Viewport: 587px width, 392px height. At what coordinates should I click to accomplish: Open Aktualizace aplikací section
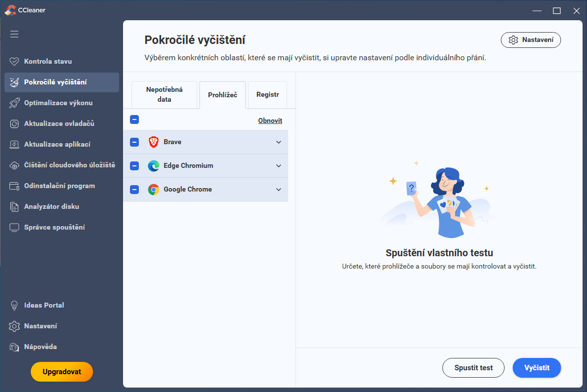(x=62, y=144)
